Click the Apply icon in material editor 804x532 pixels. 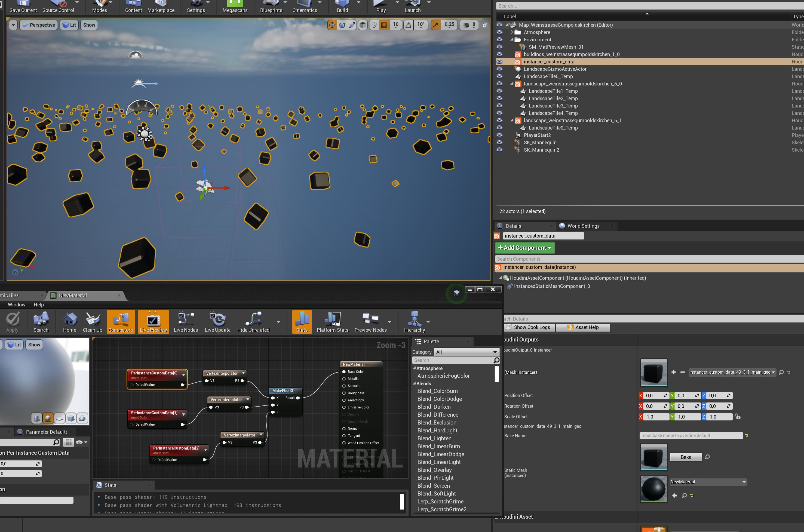[13, 322]
